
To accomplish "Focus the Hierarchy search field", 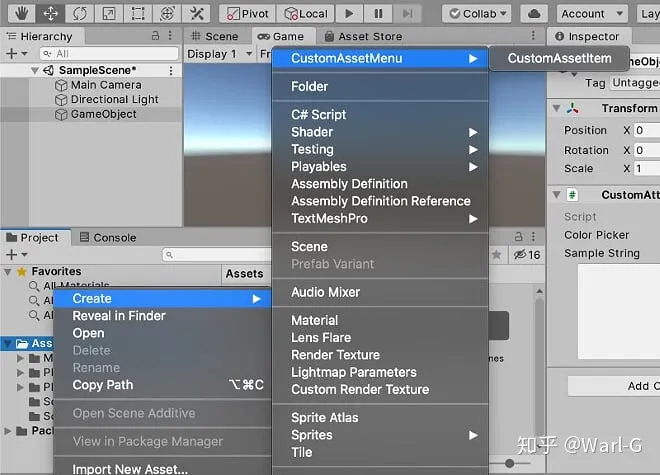I will [x=109, y=53].
